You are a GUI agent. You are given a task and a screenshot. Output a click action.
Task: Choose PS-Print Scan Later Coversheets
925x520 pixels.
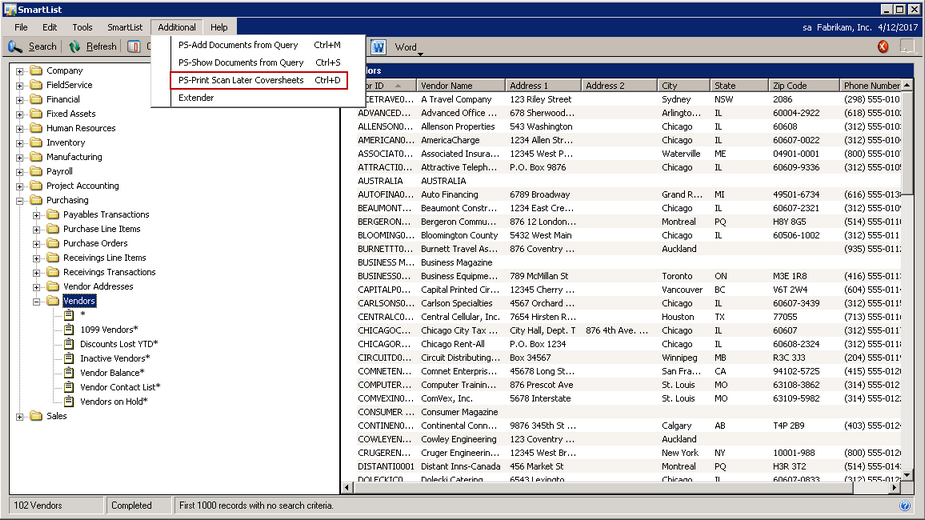click(259, 80)
